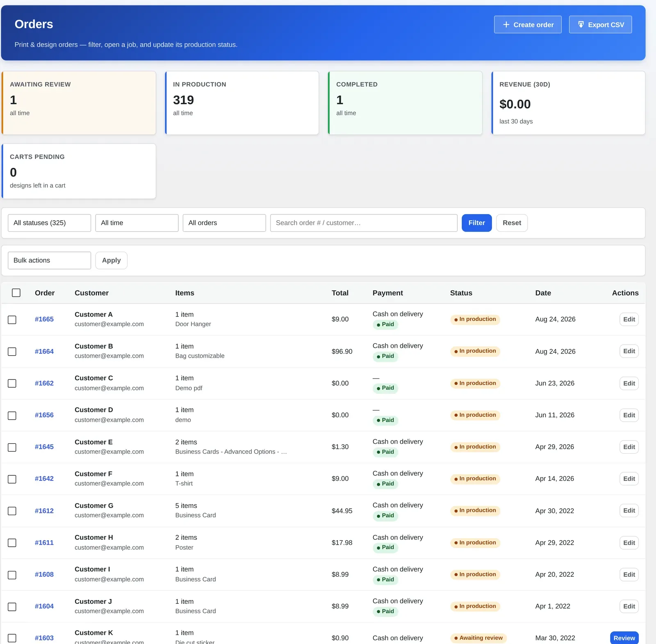
Task: Open the All time date dropdown
Action: pos(137,223)
